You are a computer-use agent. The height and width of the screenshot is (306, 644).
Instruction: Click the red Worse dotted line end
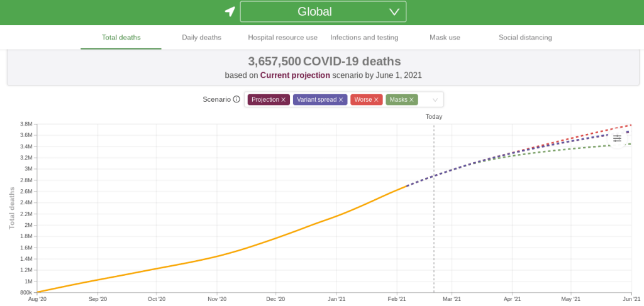click(x=629, y=125)
